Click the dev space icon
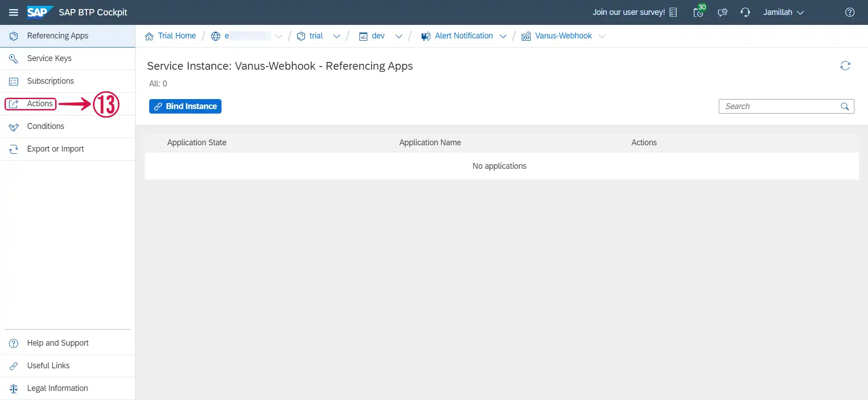 363,36
